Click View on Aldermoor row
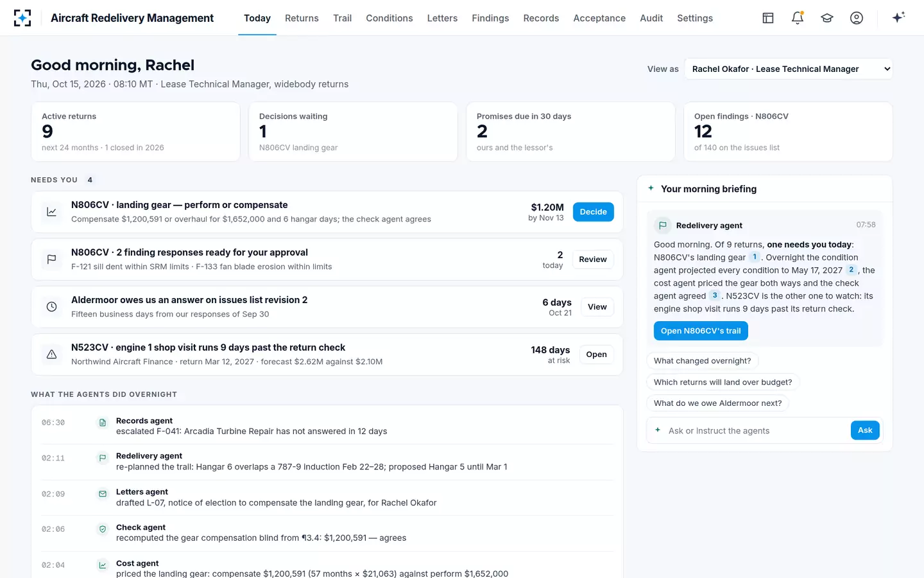Screen dimensions: 924x578 coord(597,307)
